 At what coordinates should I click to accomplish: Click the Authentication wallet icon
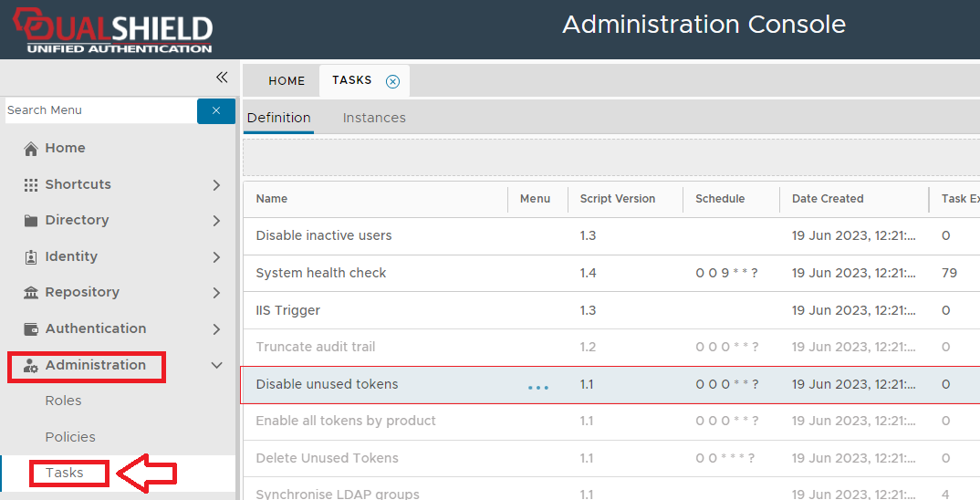point(31,329)
